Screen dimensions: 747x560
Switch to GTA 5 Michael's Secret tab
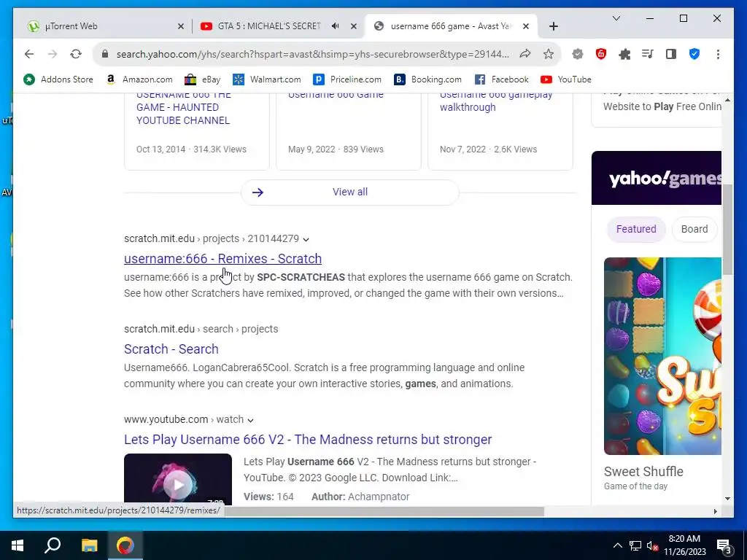tap(269, 26)
